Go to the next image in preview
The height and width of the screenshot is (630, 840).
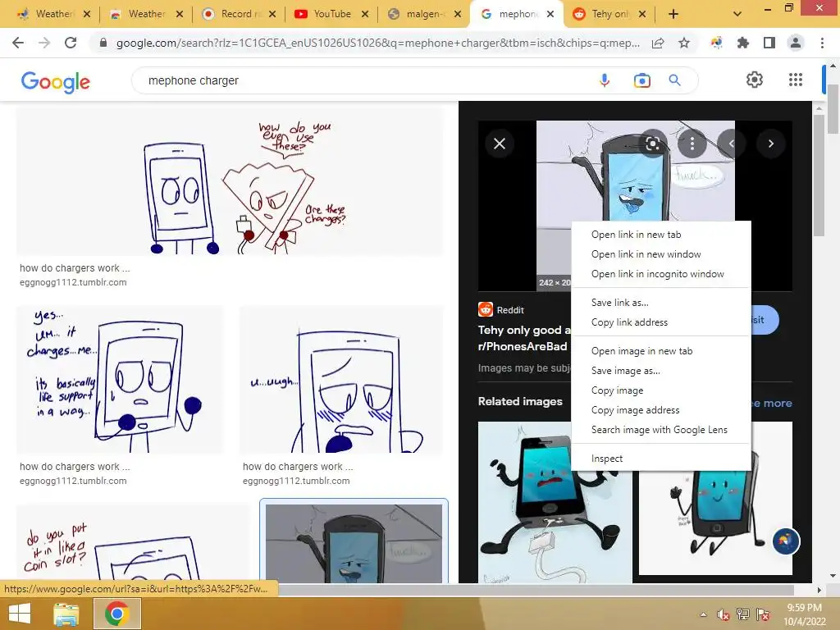point(770,144)
